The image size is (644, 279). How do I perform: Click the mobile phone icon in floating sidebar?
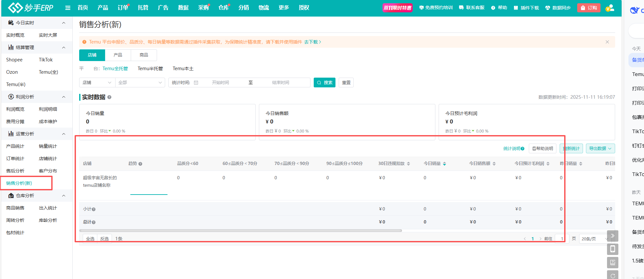coord(612,249)
